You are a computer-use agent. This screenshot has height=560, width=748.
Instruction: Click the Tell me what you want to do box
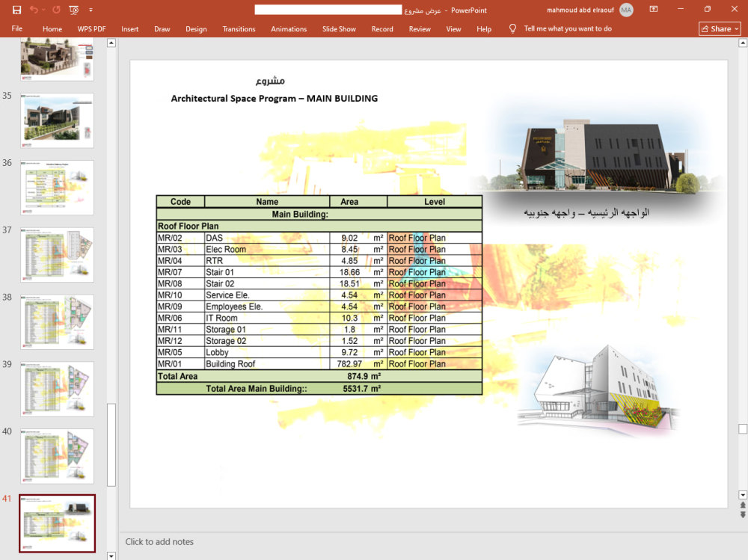(568, 28)
